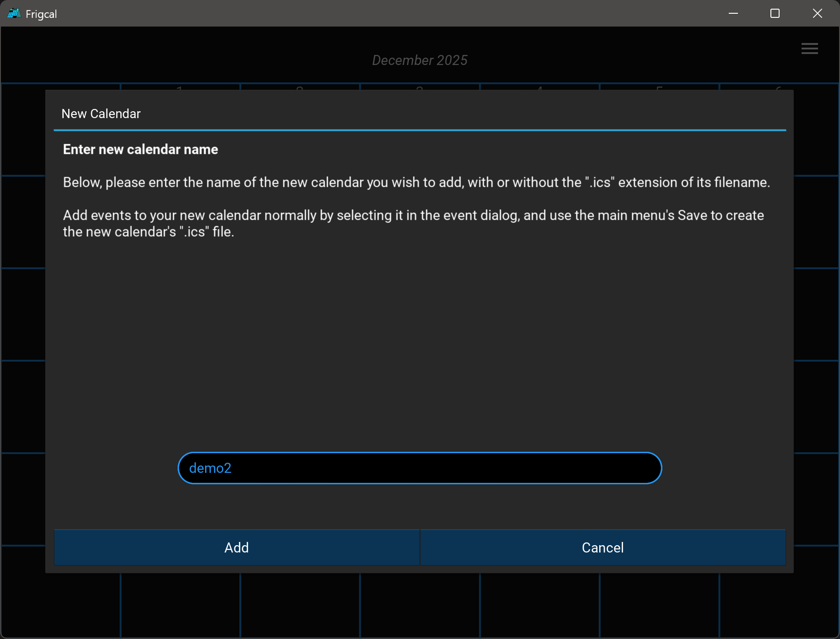Focus the calendar name input field
This screenshot has height=639, width=840.
pos(419,468)
